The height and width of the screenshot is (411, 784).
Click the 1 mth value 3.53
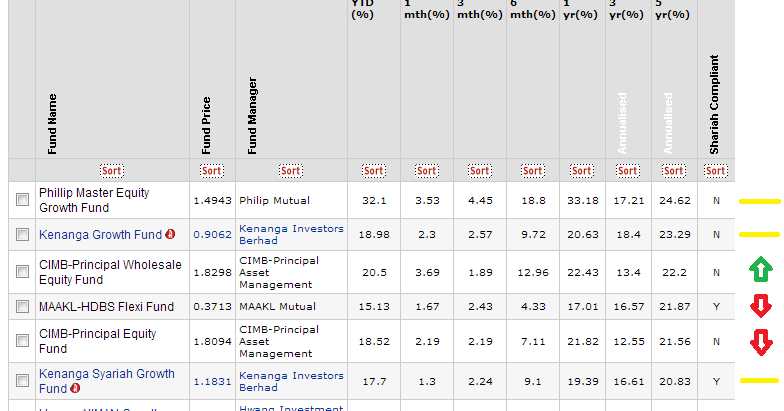tap(427, 200)
